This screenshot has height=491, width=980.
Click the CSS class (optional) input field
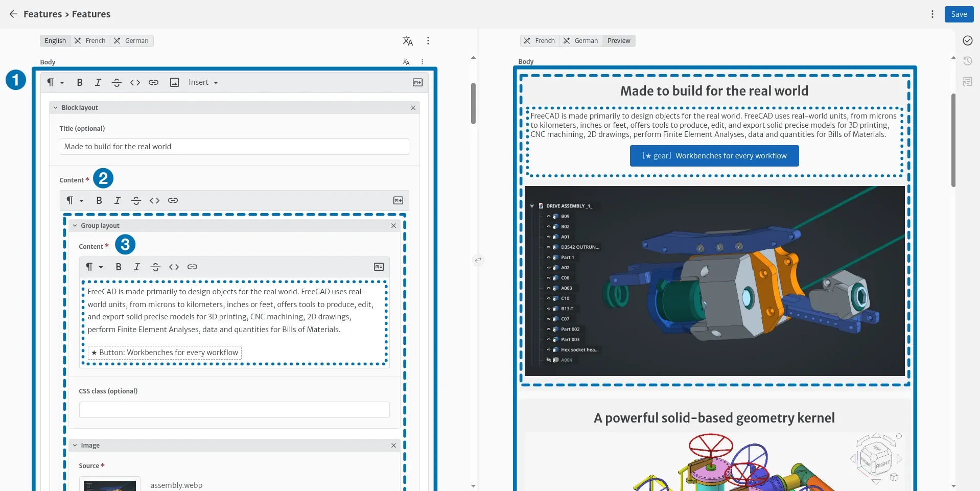(234, 410)
